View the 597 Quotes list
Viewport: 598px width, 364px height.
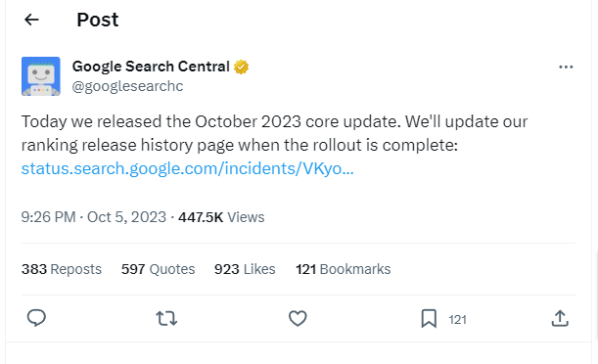(x=158, y=269)
